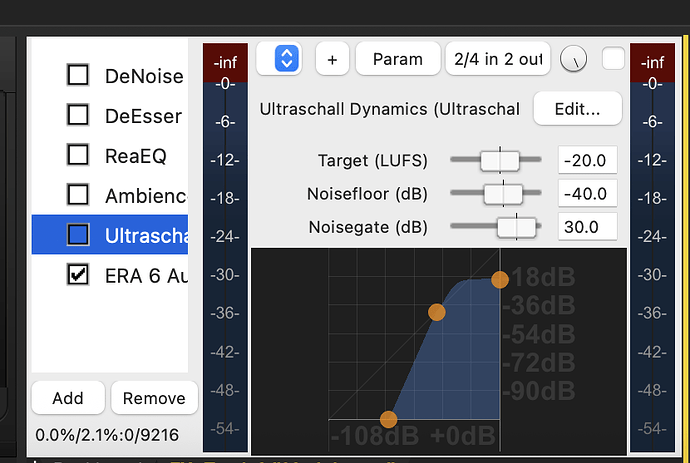Click the CPU usage text 0.0%/2.1%:0/9216
The height and width of the screenshot is (463, 690).
tap(107, 435)
